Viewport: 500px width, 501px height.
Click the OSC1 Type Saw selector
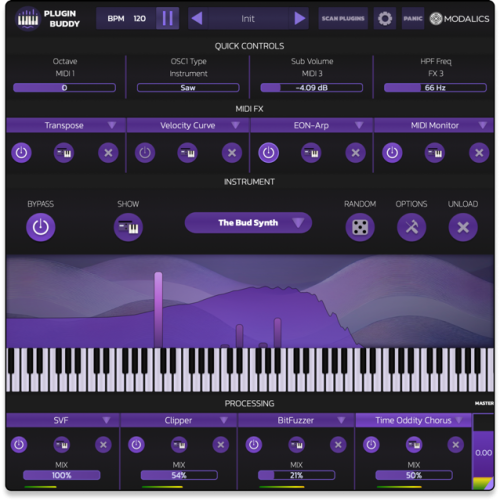pos(188,88)
